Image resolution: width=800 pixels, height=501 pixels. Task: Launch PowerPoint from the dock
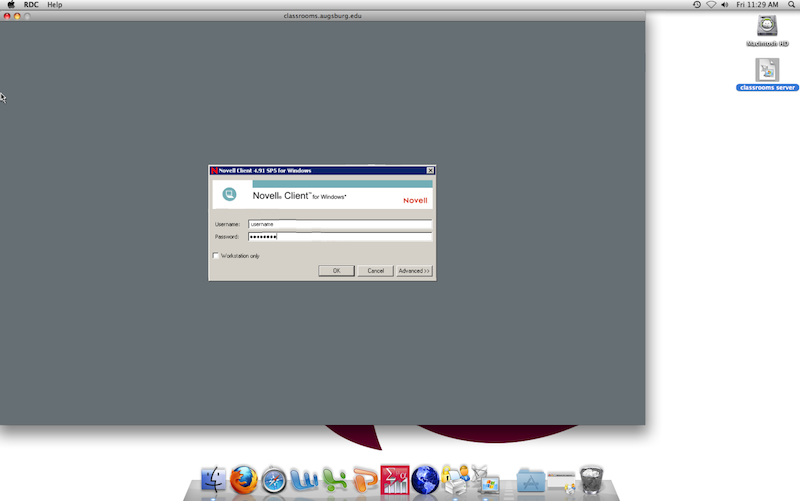coord(365,480)
